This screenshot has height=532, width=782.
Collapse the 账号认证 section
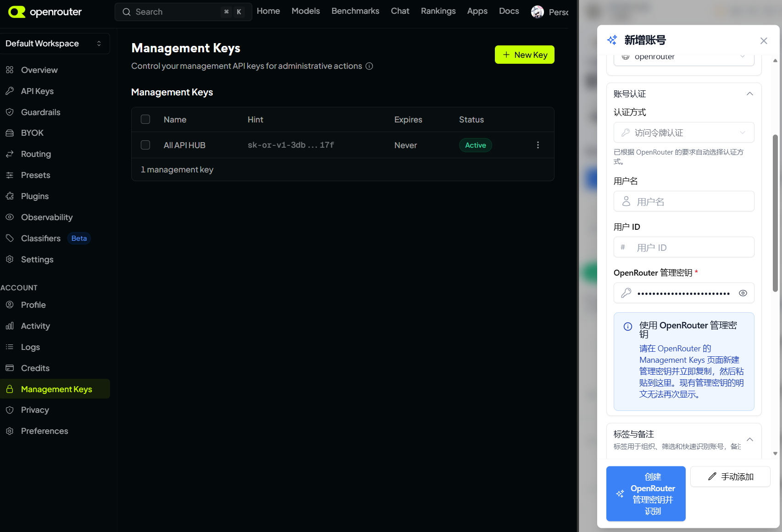[x=750, y=94]
